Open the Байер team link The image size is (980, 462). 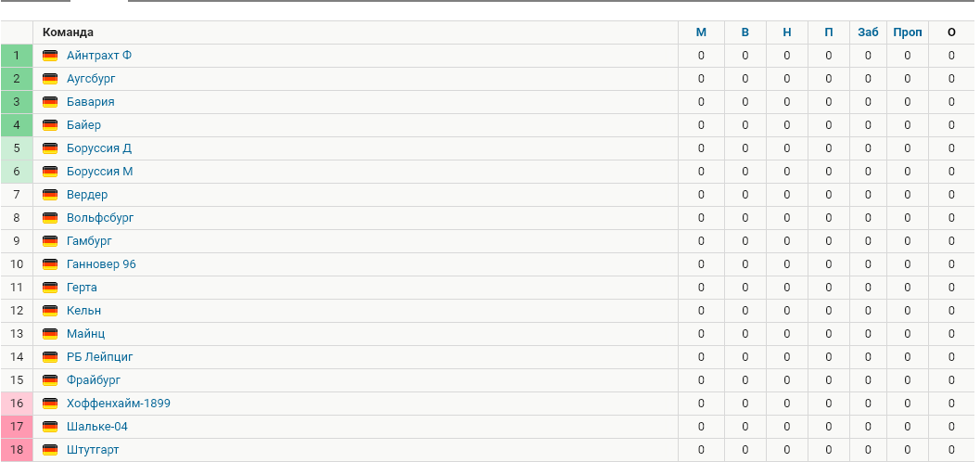[x=83, y=125]
